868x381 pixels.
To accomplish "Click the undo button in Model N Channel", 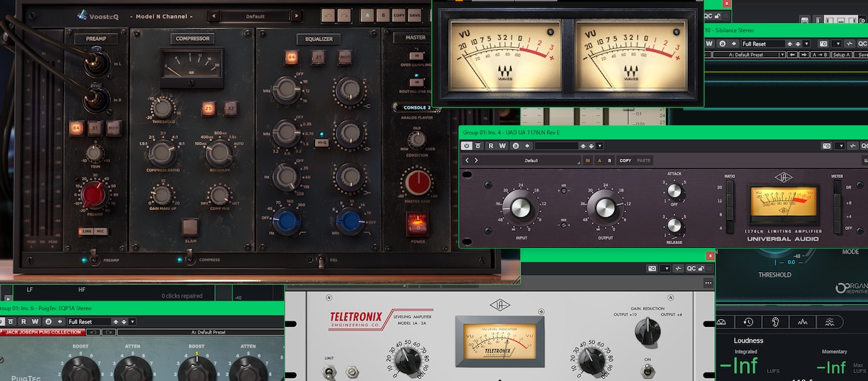I will [x=328, y=15].
